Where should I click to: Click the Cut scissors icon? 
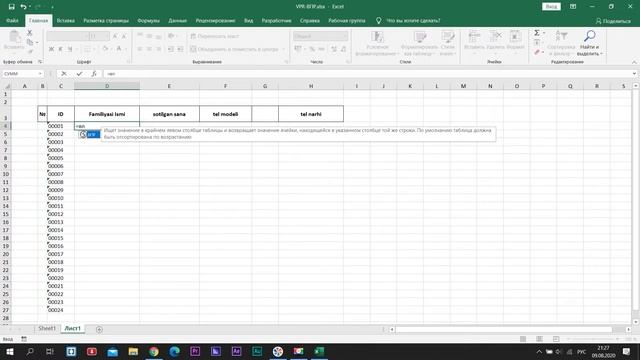click(x=29, y=33)
